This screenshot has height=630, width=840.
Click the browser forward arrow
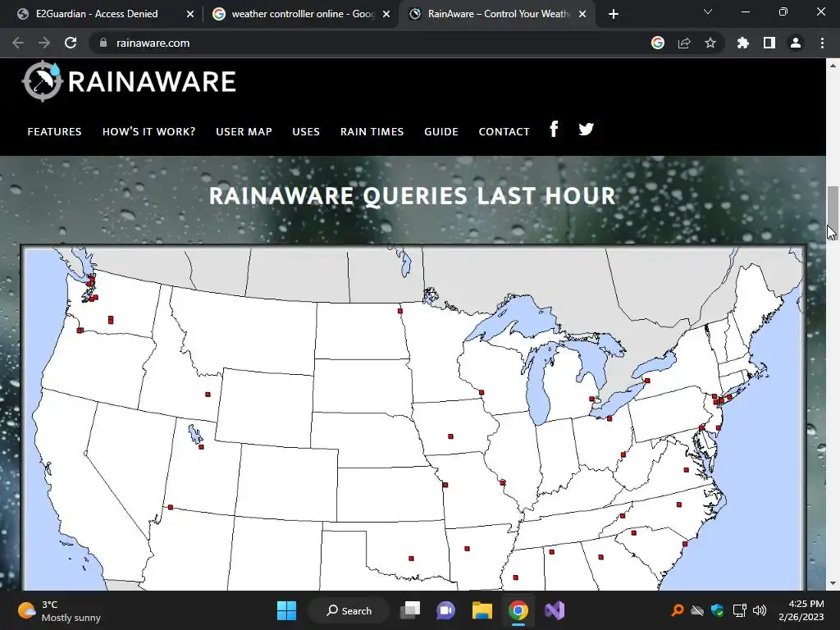pyautogui.click(x=44, y=43)
